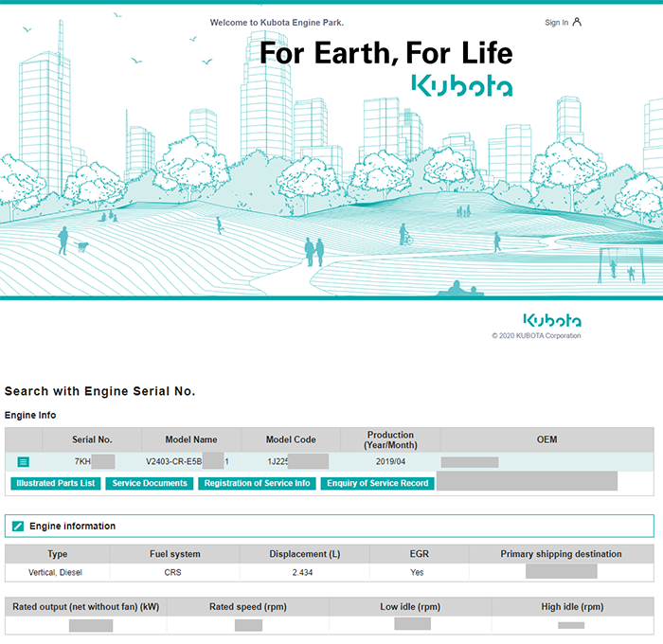Click Search with Engine Serial No. heading
Viewport: 663px width, 644px height.
click(x=99, y=391)
